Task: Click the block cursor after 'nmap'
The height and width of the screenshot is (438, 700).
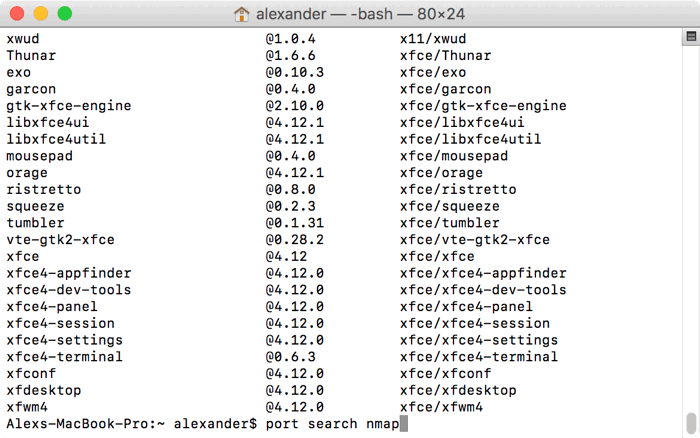Action: (404, 424)
